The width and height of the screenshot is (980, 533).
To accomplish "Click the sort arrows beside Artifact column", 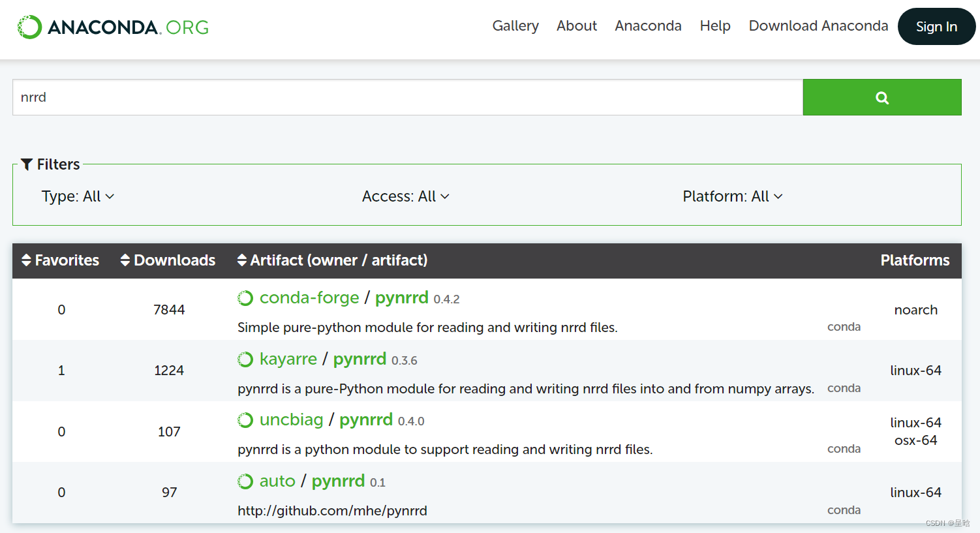I will click(242, 260).
